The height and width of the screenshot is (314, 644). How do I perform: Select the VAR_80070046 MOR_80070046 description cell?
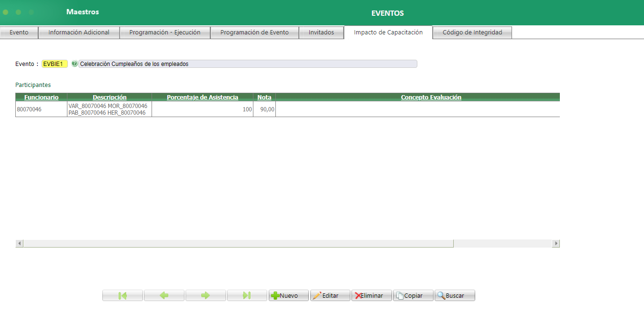(109, 109)
